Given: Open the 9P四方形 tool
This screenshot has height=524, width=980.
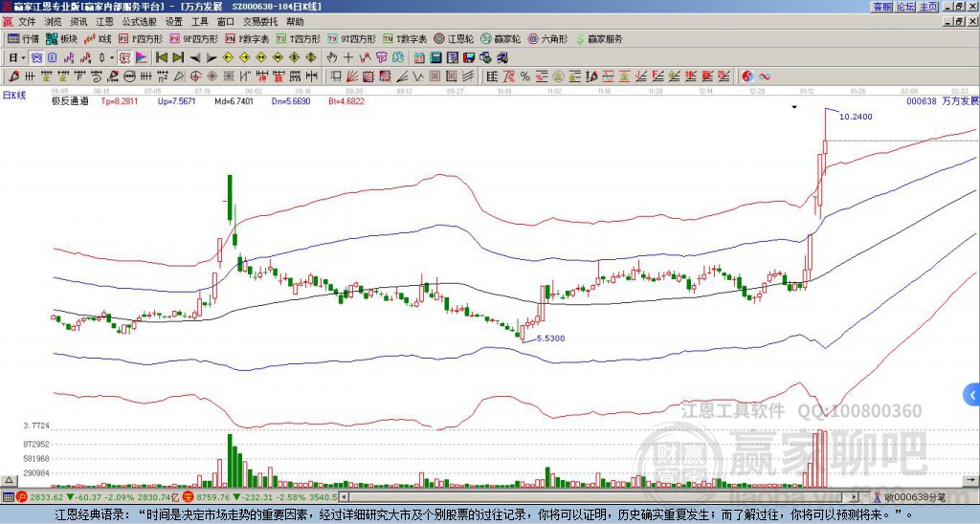Looking at the screenshot, I should (x=193, y=38).
